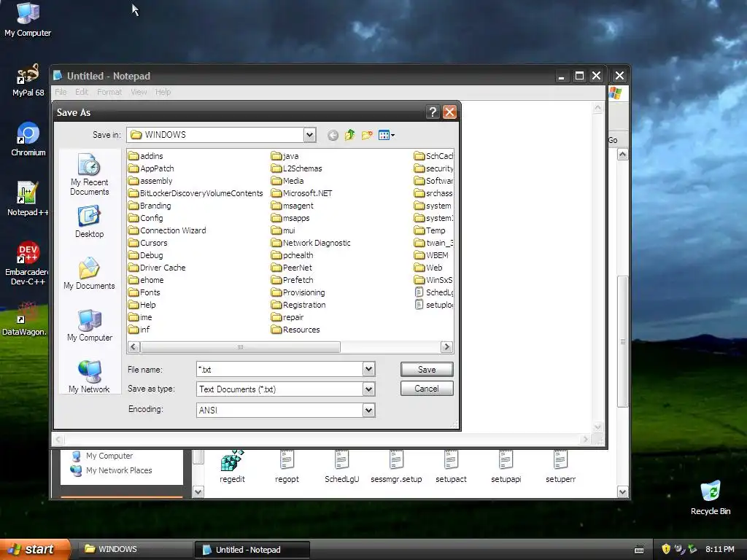Select the BitLockerDiscoveryVolumeContents folder

(x=196, y=193)
